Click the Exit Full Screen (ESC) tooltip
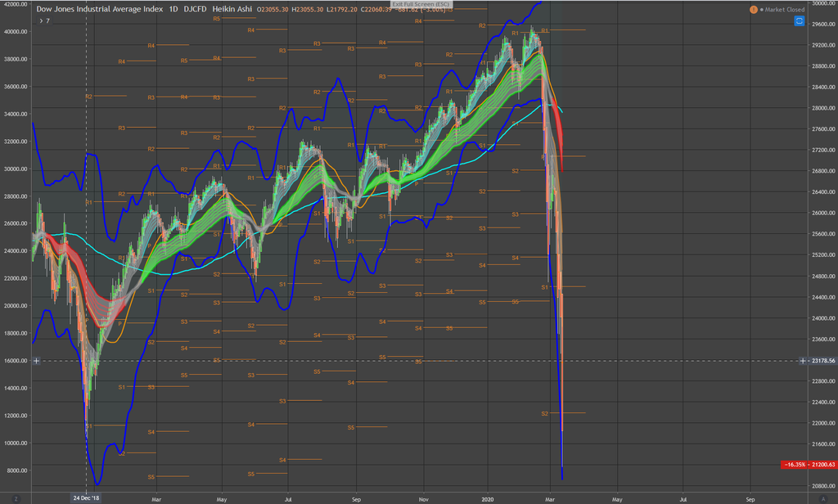The height and width of the screenshot is (504, 838). pos(421,4)
